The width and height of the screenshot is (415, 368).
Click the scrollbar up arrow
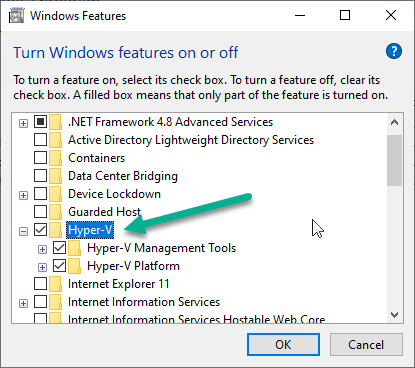click(x=395, y=122)
